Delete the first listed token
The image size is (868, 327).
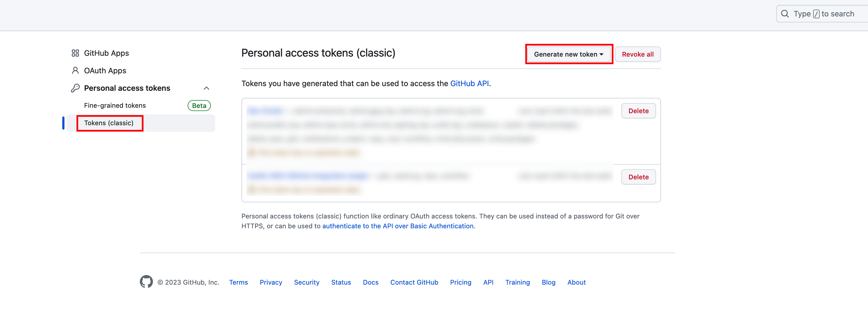[x=638, y=111]
